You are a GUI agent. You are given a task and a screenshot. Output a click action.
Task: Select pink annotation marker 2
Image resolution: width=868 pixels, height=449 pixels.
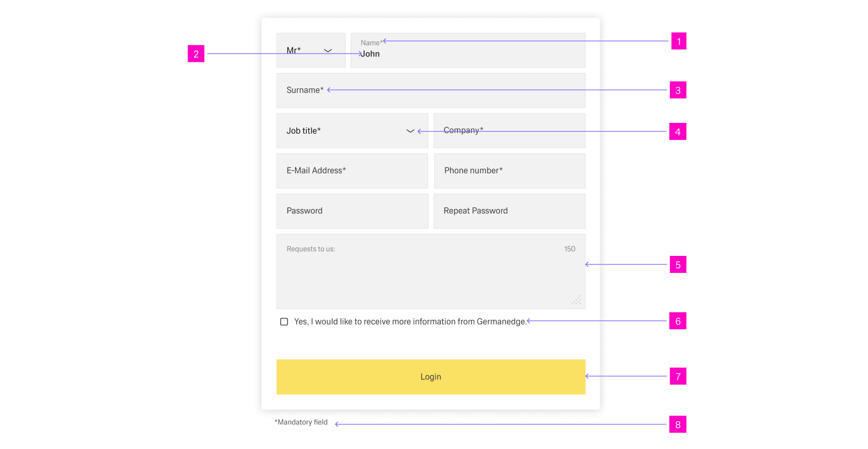point(196,54)
